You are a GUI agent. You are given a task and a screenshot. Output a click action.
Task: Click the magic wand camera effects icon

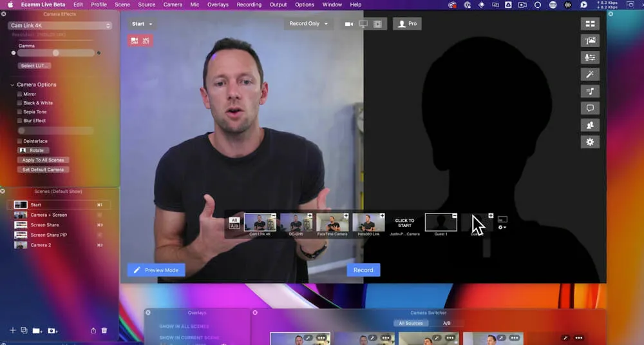pyautogui.click(x=590, y=74)
